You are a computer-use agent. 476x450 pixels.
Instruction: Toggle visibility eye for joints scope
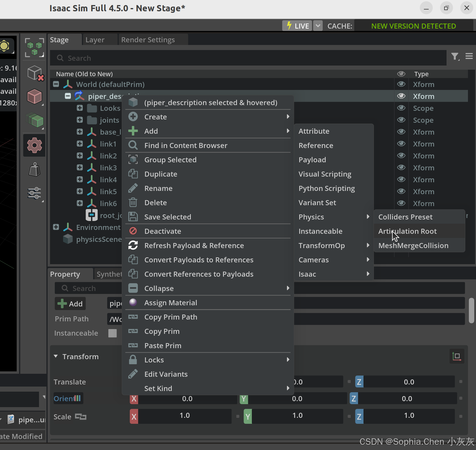tap(401, 120)
